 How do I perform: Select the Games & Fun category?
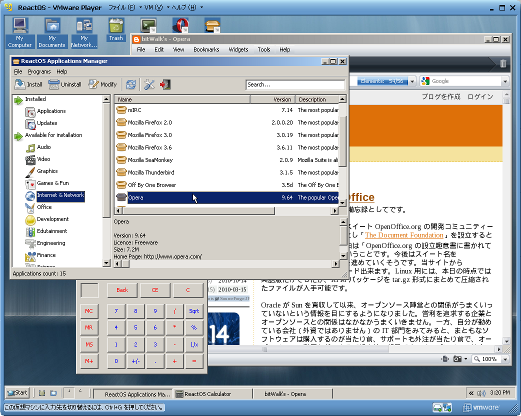pos(53,183)
